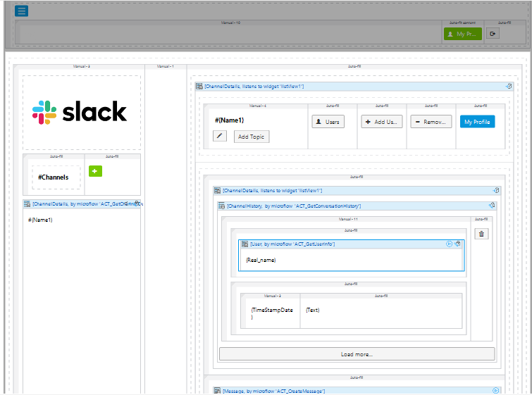This screenshot has height=395, width=532.
Task: Click the Load more... button
Action: (x=357, y=354)
